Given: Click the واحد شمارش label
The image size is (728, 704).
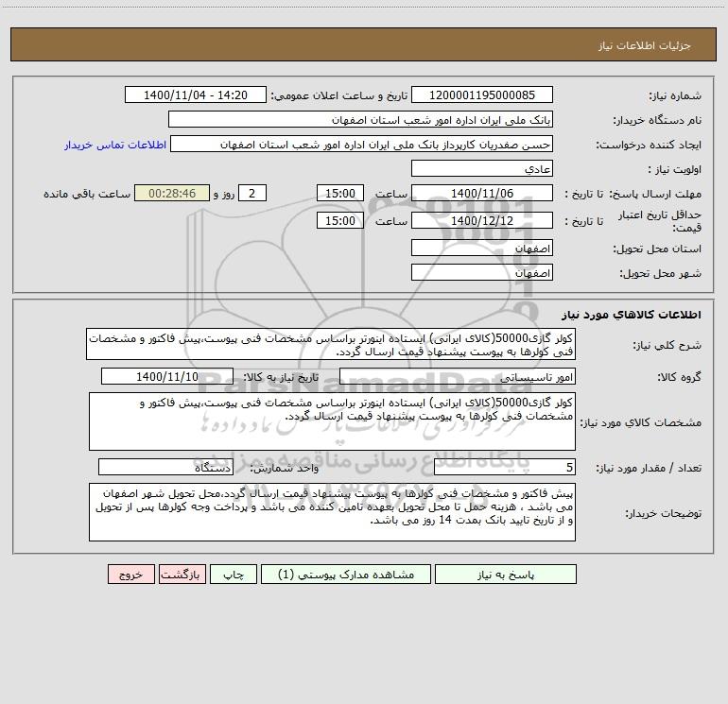Looking at the screenshot, I should [285, 469].
